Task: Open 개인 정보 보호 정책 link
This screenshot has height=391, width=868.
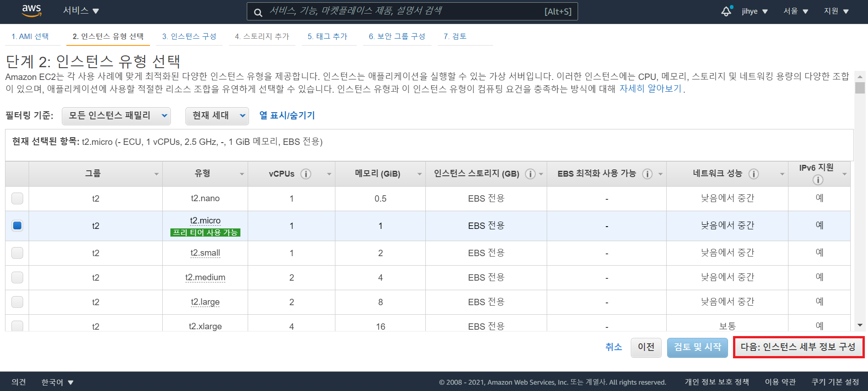Action: coord(717,382)
